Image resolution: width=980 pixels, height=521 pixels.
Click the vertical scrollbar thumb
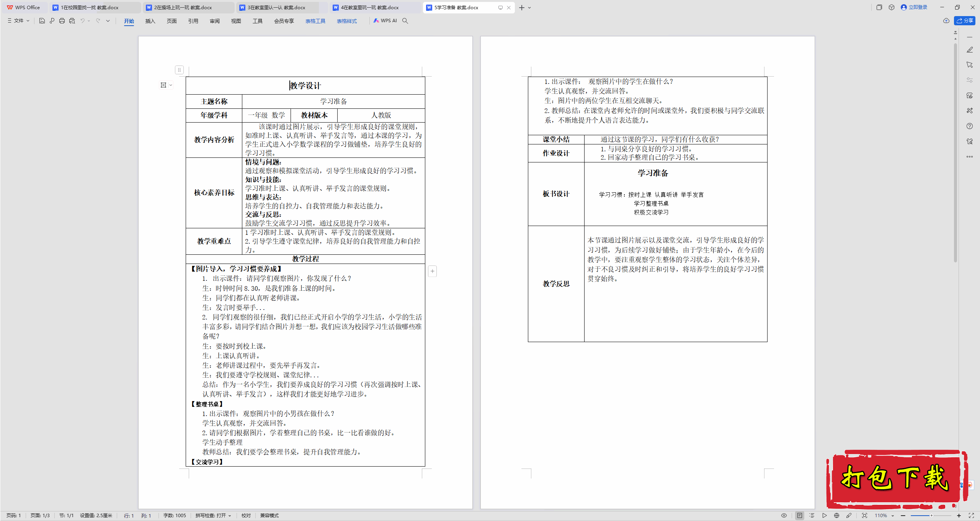pyautogui.click(x=955, y=152)
